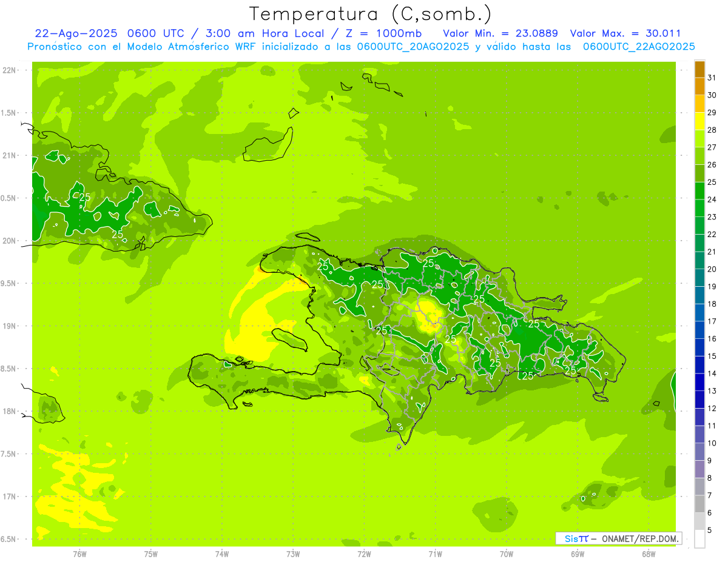
Task: Click the legend scale value 31
Action: (x=712, y=77)
